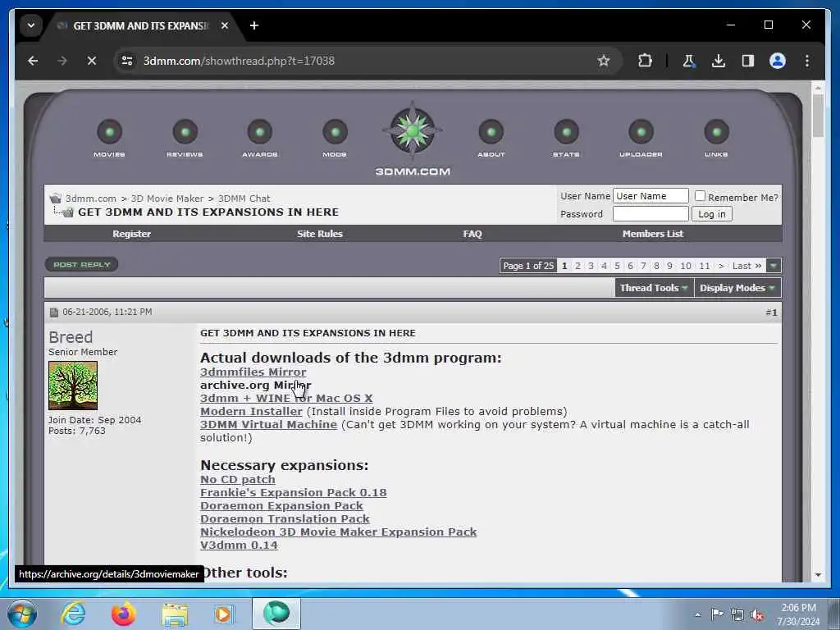Launch Internet Explorer from taskbar
840x630 pixels.
click(73, 614)
